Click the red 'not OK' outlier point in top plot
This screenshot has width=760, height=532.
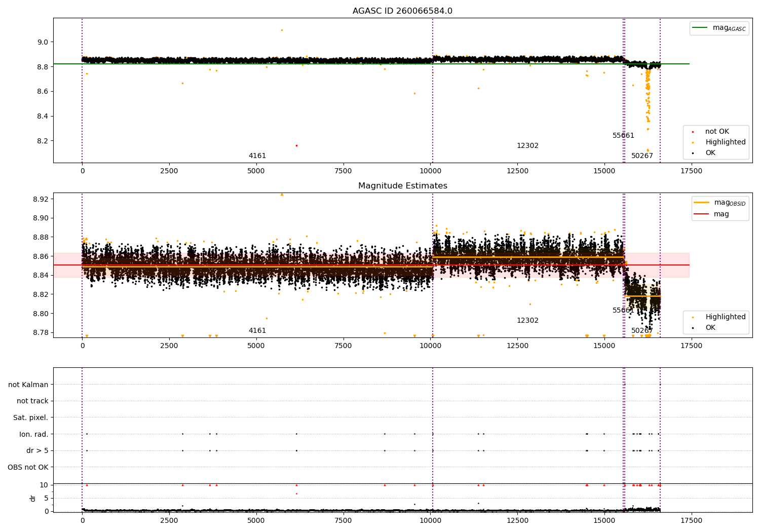pyautogui.click(x=296, y=145)
